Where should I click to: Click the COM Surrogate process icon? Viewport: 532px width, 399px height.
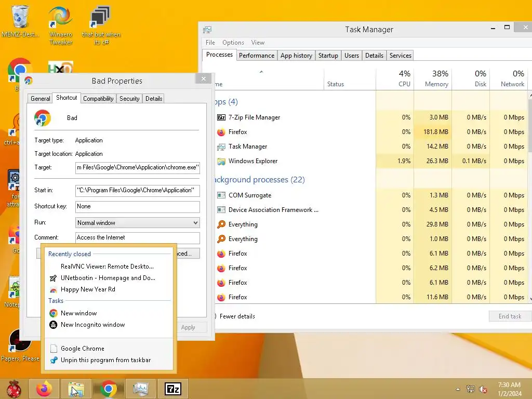[221, 195]
